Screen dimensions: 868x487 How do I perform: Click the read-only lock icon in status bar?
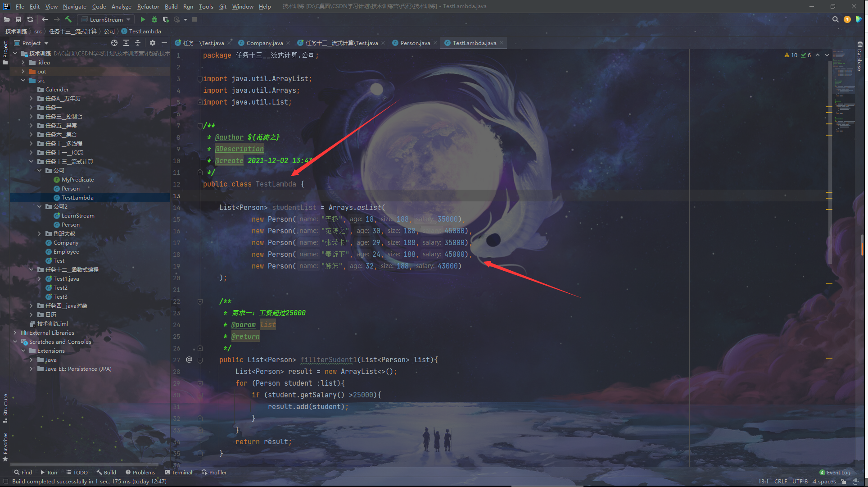pyautogui.click(x=843, y=482)
